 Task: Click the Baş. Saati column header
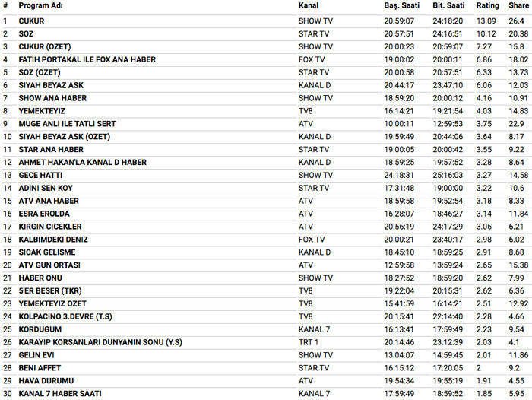(401, 5)
